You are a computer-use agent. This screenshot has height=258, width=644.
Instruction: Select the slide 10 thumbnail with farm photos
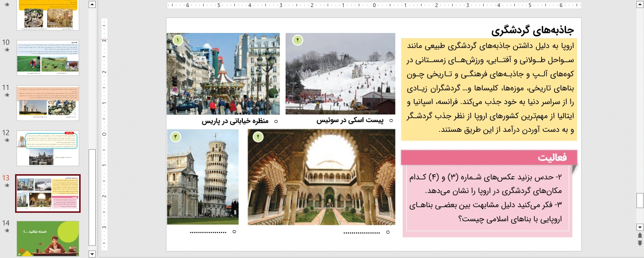48,57
